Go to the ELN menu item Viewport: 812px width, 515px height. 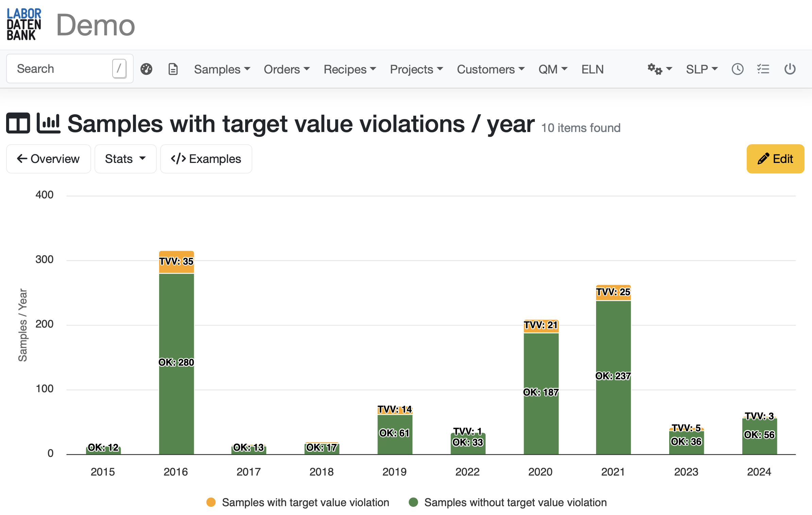coord(592,69)
